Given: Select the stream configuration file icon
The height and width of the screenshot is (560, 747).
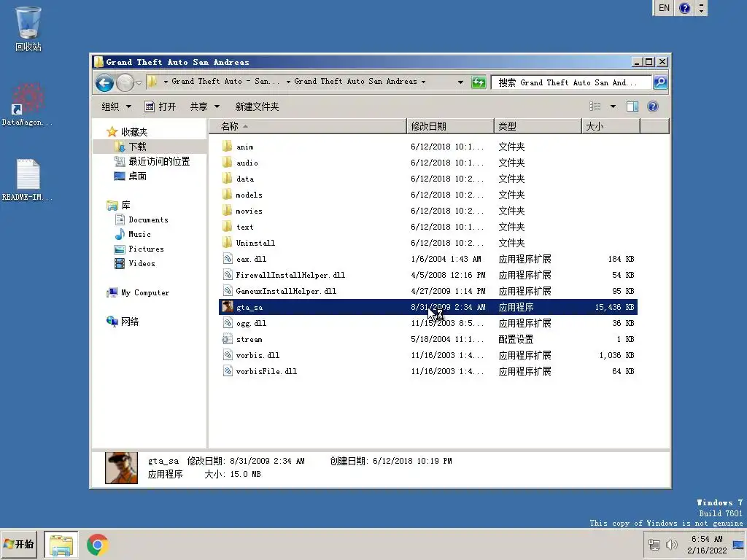Looking at the screenshot, I should [228, 339].
